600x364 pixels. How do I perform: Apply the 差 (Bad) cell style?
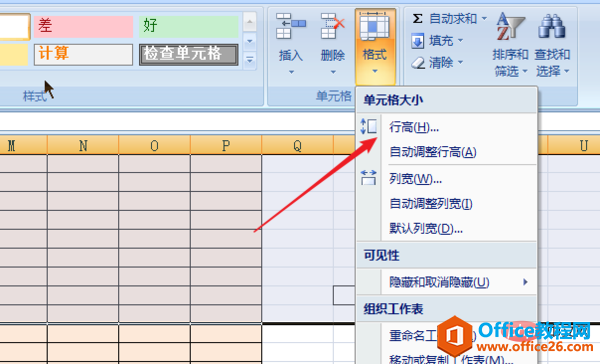83,26
